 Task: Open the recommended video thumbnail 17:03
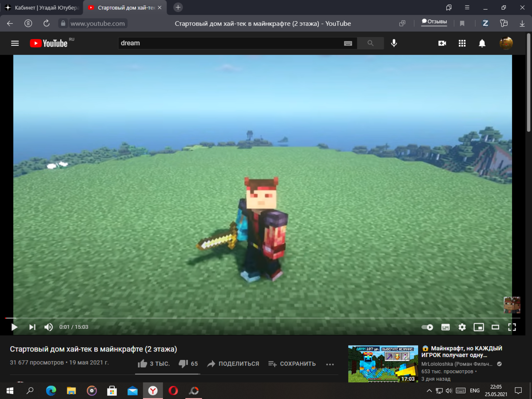point(383,364)
